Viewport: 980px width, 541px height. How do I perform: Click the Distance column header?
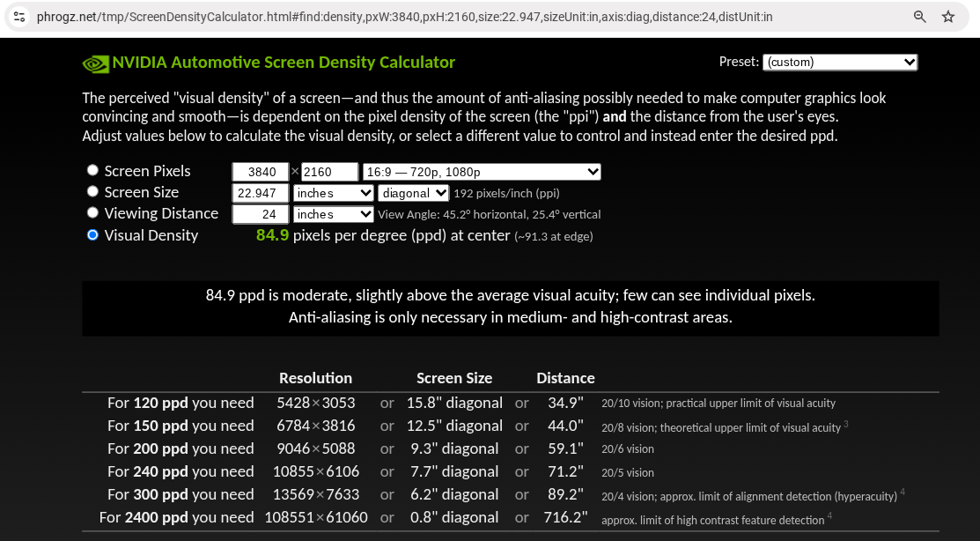(565, 378)
